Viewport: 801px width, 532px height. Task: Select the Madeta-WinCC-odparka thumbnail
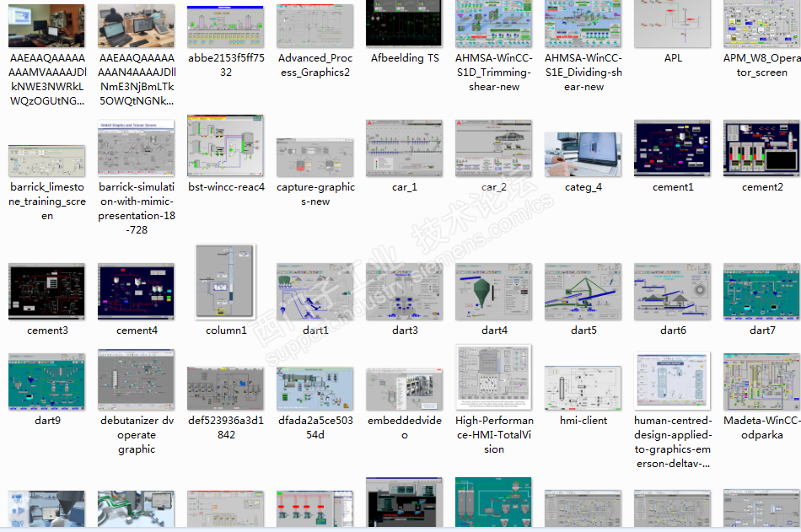click(761, 381)
